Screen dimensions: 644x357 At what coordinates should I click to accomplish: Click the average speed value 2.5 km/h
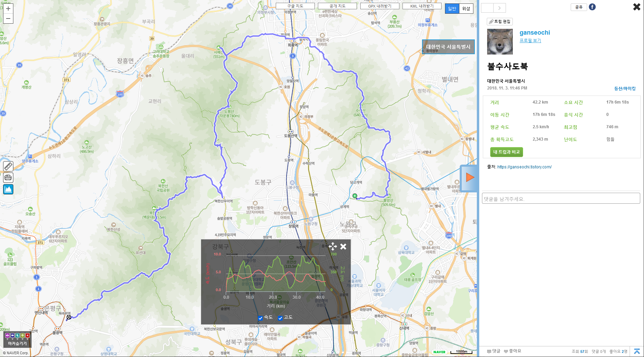pyautogui.click(x=541, y=127)
